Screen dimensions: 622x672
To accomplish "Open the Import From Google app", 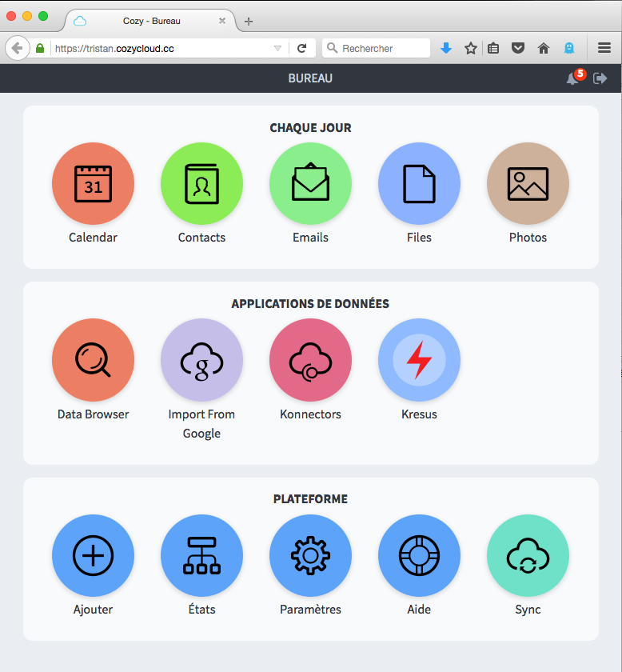I will [201, 359].
